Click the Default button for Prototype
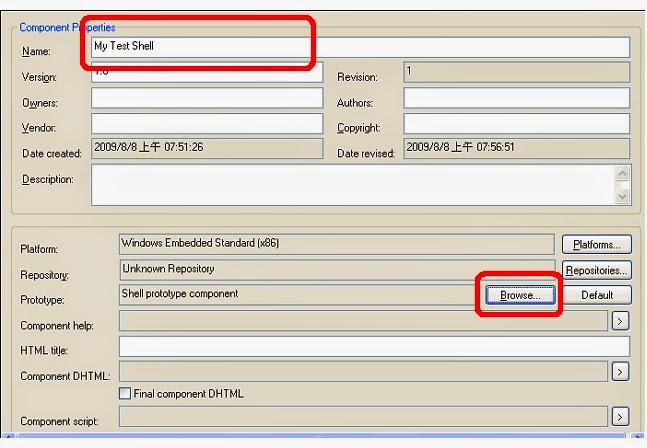This screenshot has height=448, width=647. click(597, 295)
